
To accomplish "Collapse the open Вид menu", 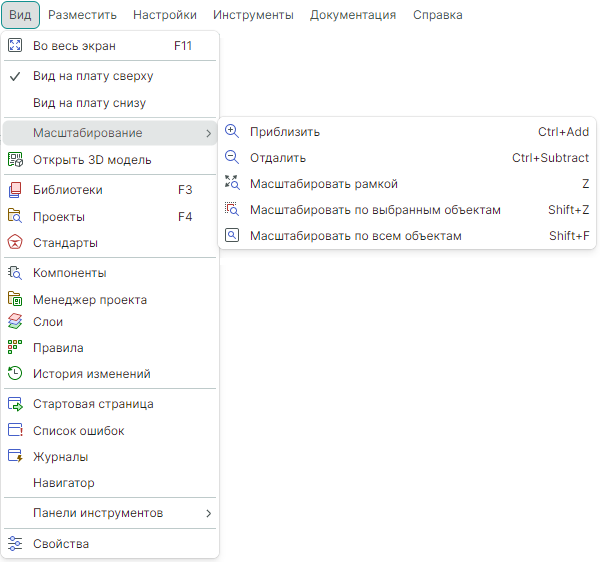I will tap(20, 15).
